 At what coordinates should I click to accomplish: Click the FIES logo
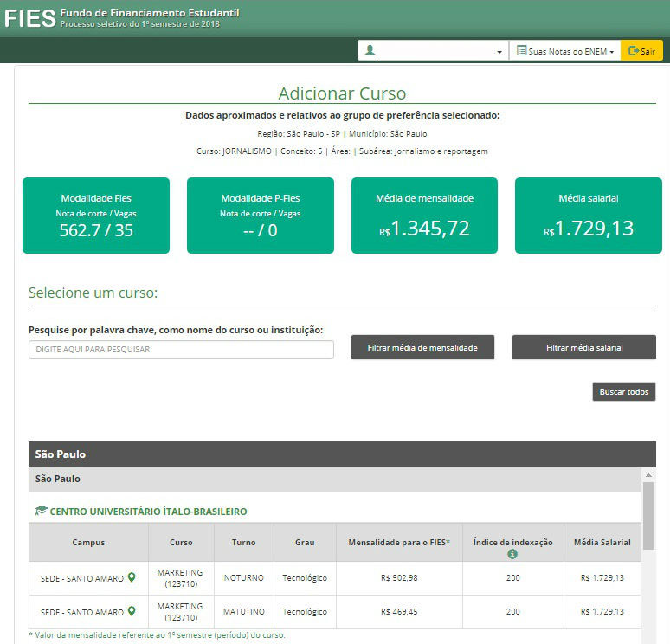pyautogui.click(x=30, y=18)
